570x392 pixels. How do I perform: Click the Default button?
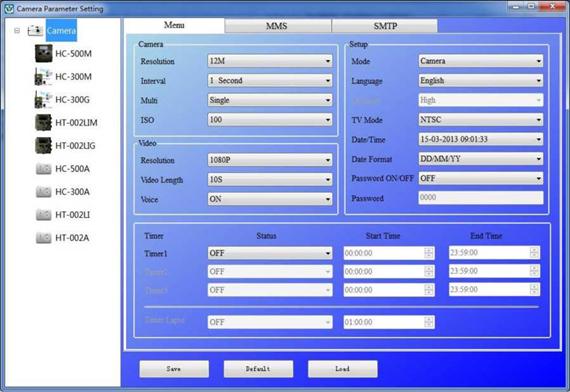pos(258,369)
